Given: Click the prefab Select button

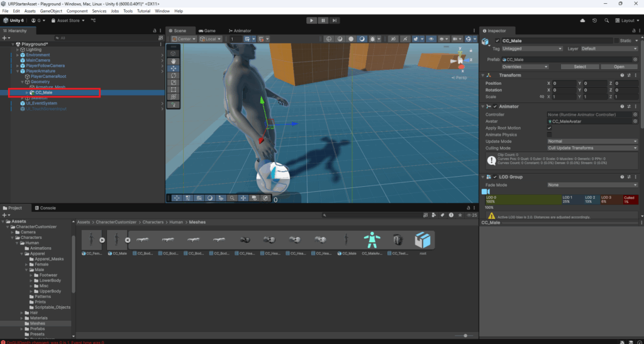Looking at the screenshot, I should (x=579, y=67).
